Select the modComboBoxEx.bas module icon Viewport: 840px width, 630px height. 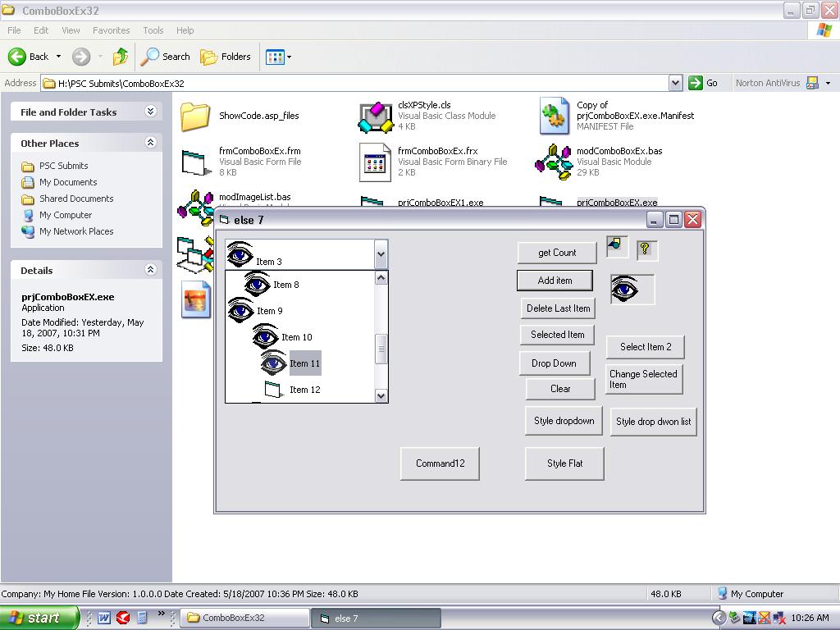553,162
